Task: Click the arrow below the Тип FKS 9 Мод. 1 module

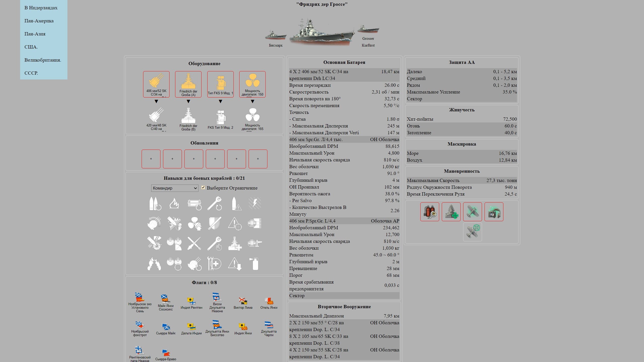Action: tap(220, 102)
